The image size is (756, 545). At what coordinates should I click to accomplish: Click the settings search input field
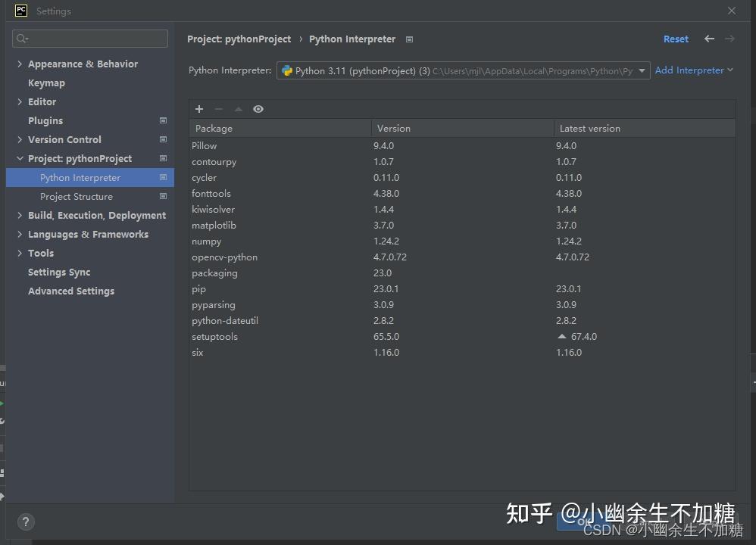tap(90, 38)
